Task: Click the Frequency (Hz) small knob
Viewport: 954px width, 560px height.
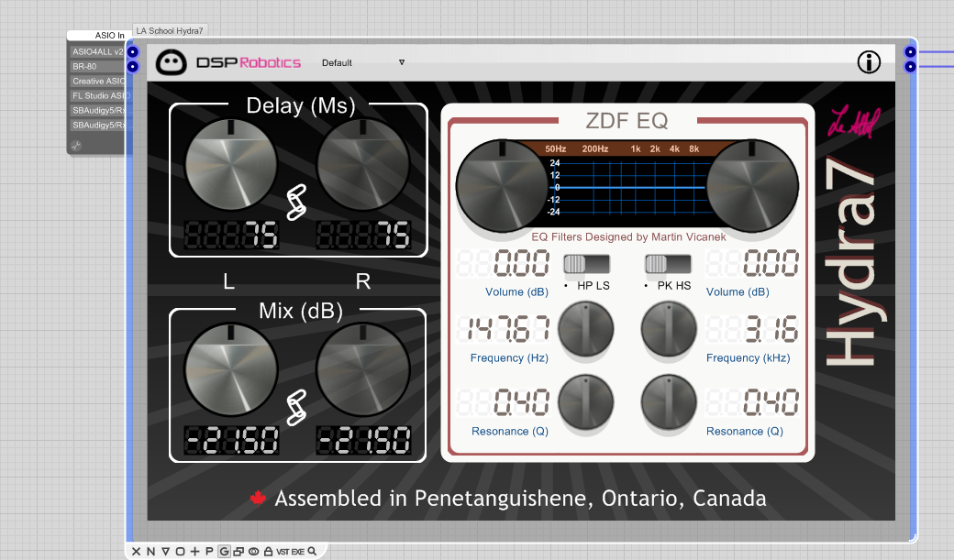Action: tap(586, 329)
